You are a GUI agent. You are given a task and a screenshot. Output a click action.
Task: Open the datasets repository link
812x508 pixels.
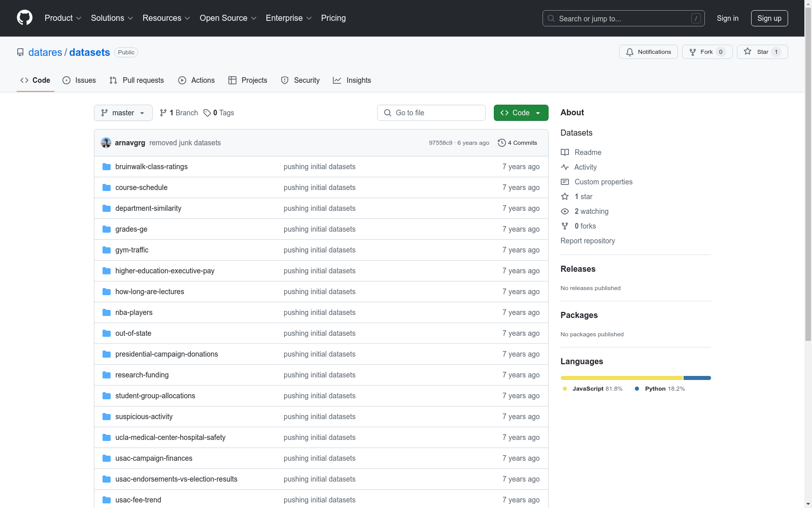point(89,52)
